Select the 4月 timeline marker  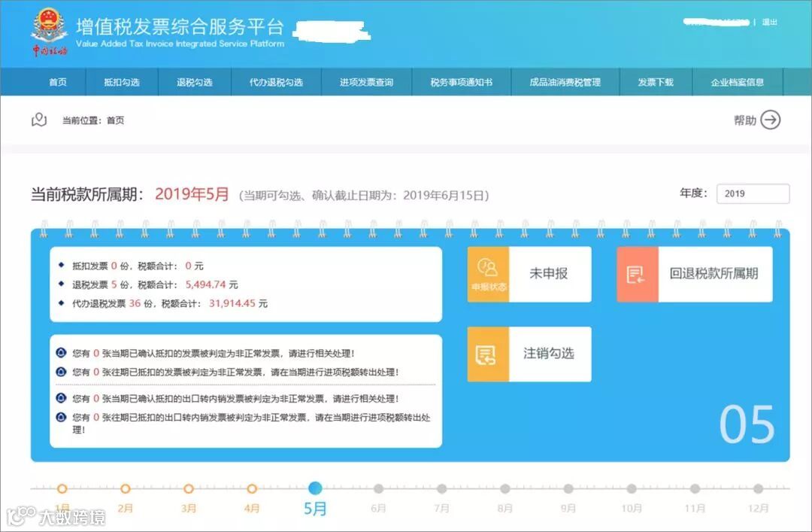(252, 488)
